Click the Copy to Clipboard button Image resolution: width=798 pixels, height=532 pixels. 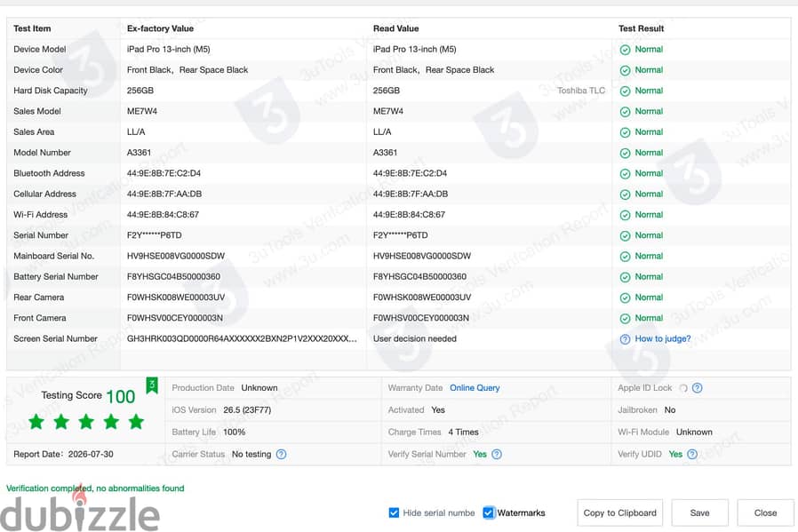[620, 512]
